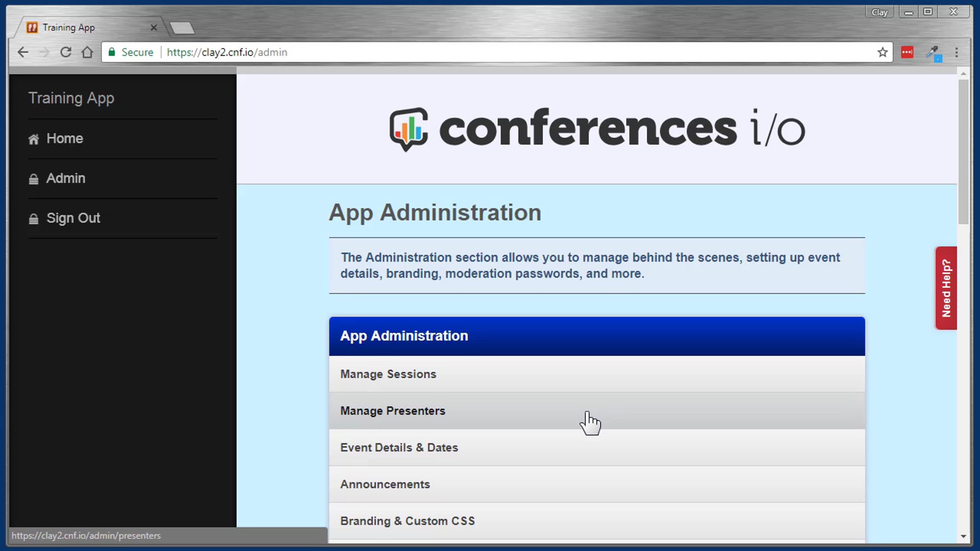Click the blue App Administration panel header

[597, 336]
